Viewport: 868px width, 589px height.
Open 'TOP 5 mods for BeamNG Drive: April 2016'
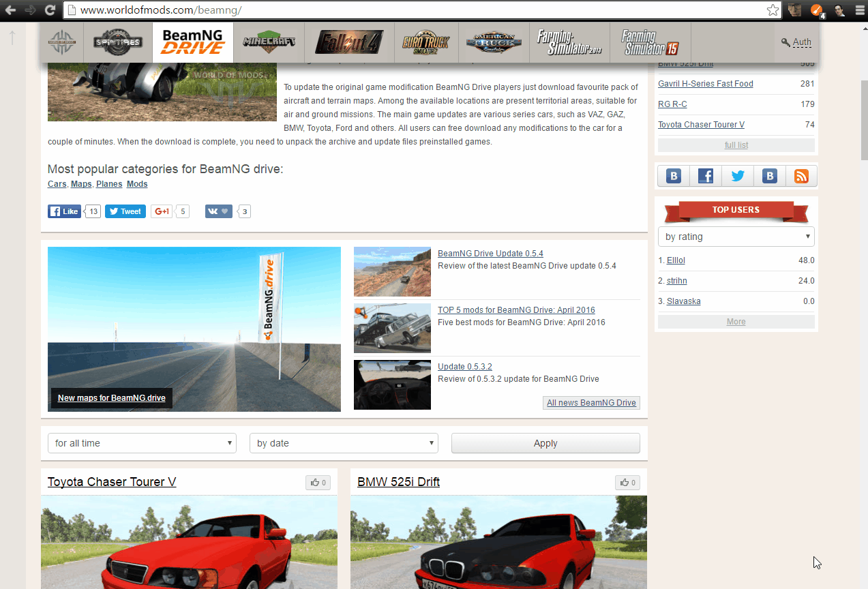click(x=516, y=310)
